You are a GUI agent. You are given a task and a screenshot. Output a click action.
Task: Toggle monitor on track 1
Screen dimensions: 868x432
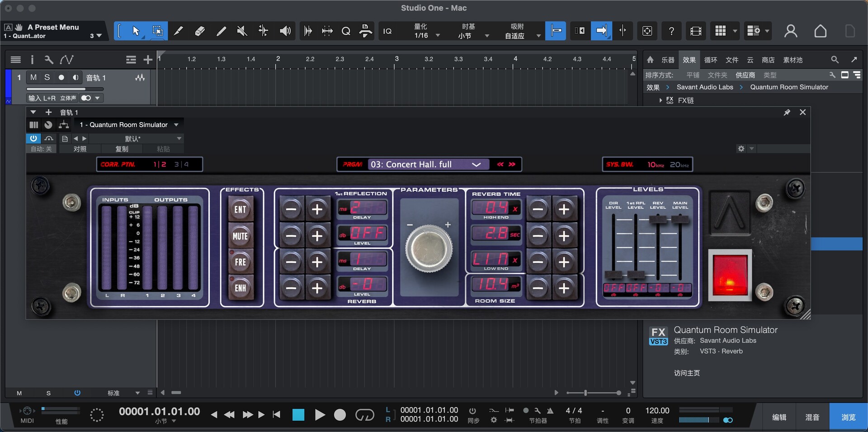pyautogui.click(x=75, y=77)
